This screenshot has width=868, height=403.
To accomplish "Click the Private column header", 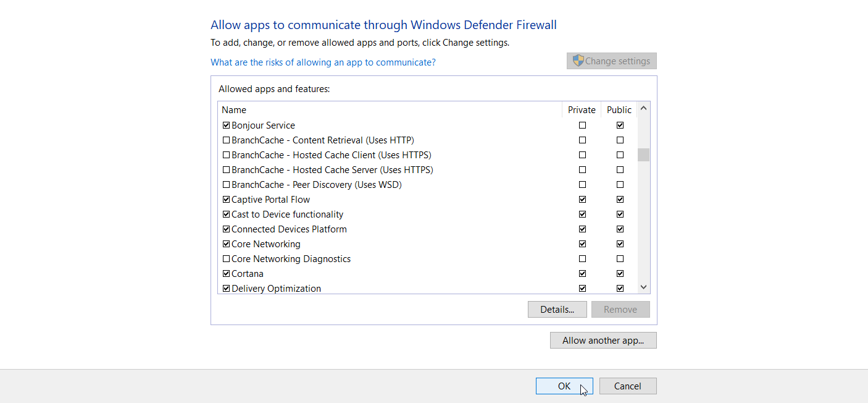I will coord(582,110).
